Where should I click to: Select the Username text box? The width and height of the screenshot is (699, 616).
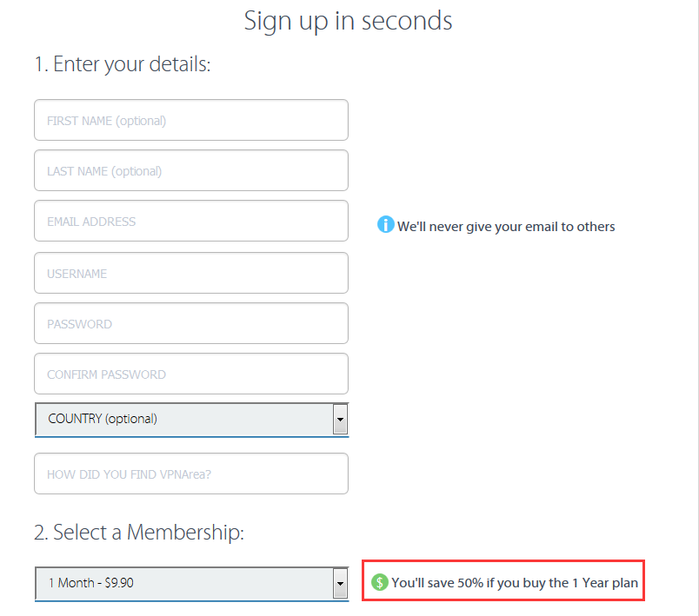click(x=191, y=273)
